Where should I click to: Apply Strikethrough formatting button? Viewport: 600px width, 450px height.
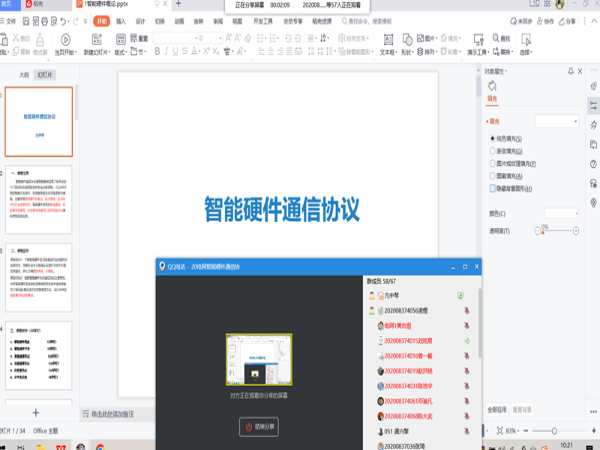(185, 51)
